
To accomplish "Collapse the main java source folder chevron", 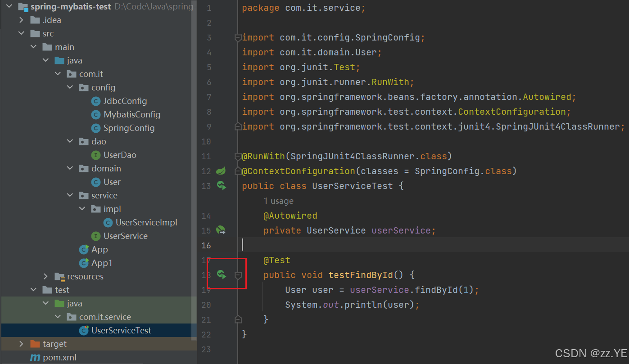I will coord(45,61).
